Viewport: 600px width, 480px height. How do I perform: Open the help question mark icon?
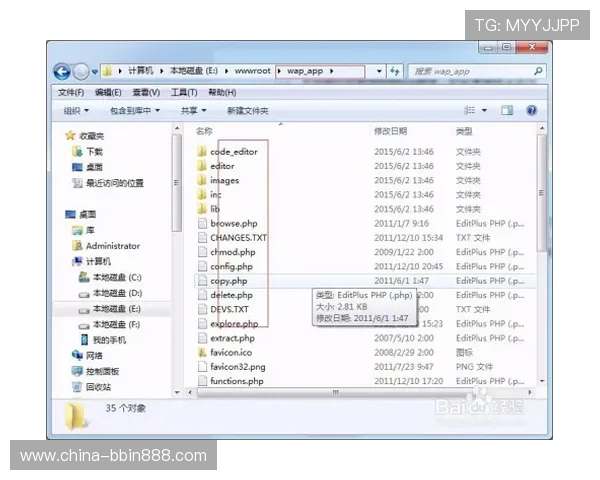[532, 110]
